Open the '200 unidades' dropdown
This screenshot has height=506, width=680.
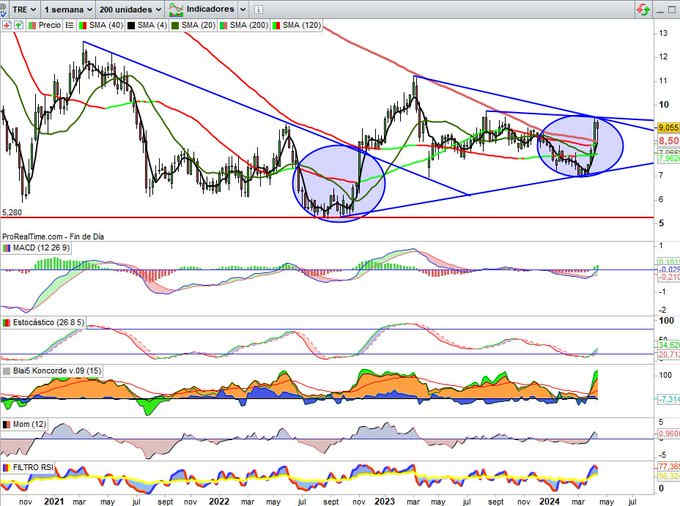click(130, 9)
